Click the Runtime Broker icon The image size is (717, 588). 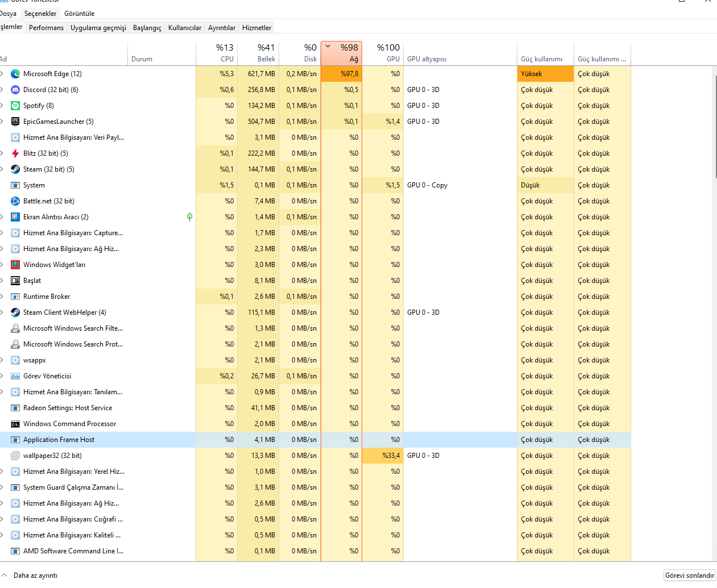15,297
